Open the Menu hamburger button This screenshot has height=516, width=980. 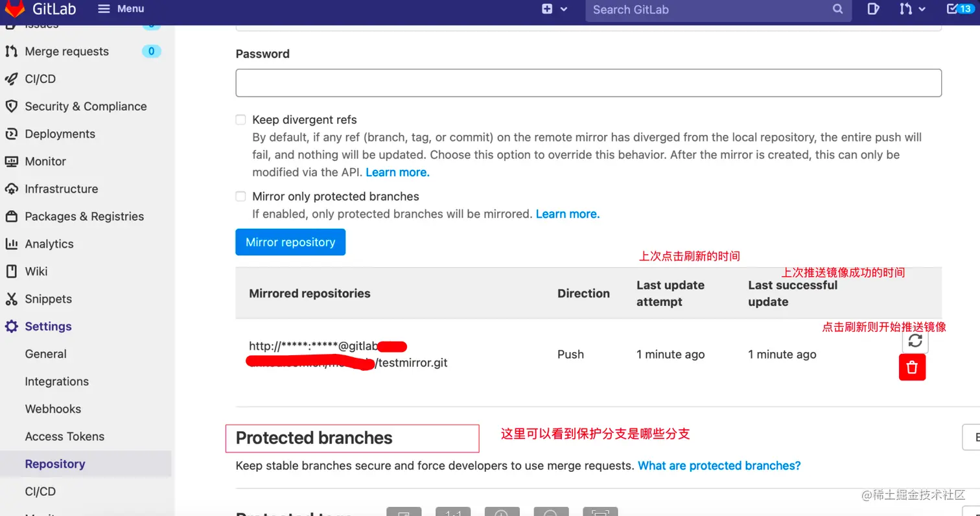coord(121,9)
